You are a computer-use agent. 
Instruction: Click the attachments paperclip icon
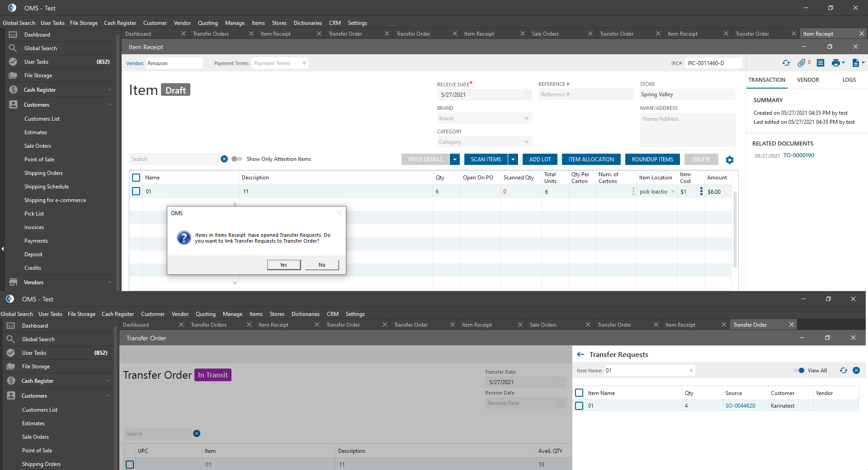click(x=802, y=63)
